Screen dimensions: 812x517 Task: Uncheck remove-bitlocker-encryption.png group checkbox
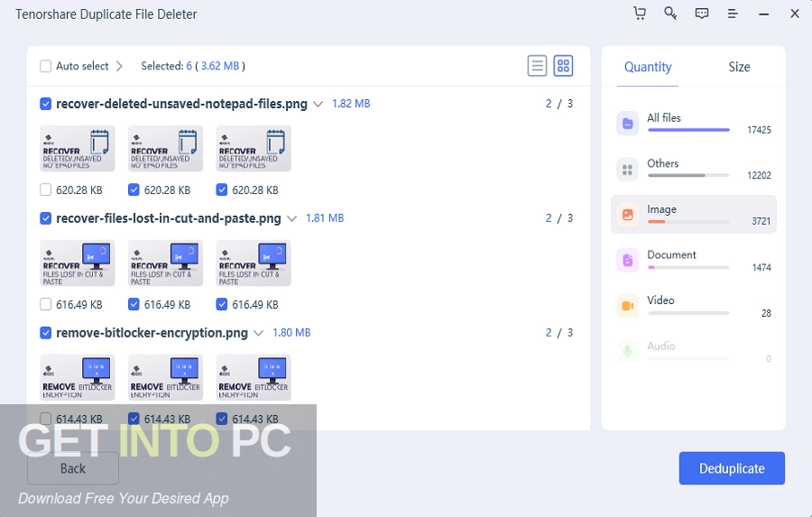coord(46,333)
